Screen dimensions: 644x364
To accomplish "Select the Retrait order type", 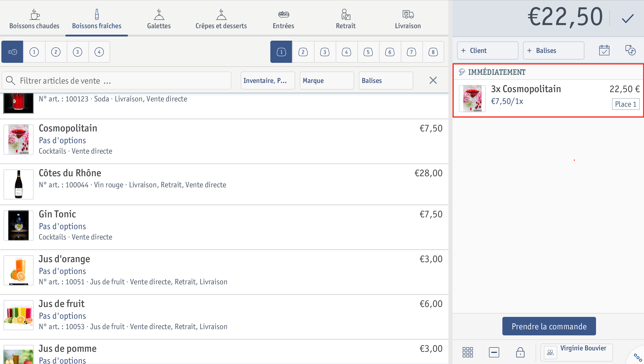I will pyautogui.click(x=346, y=19).
